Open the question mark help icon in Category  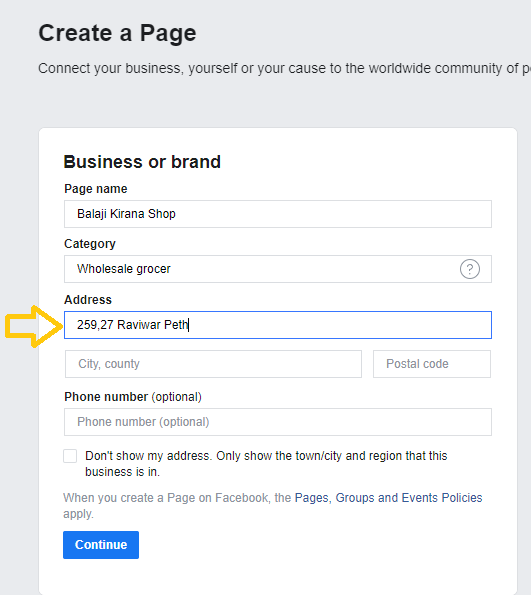(470, 269)
